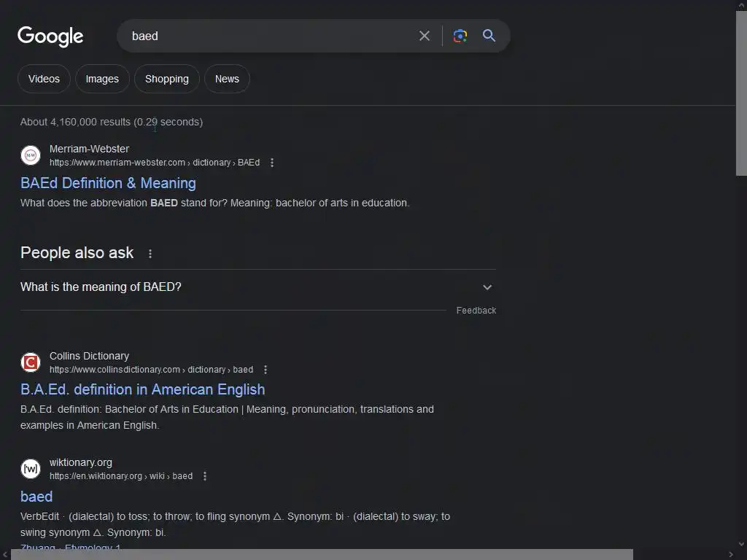The width and height of the screenshot is (747, 560).
Task: Click the en.wiktionary.org URL breadcrumb
Action: [121, 476]
